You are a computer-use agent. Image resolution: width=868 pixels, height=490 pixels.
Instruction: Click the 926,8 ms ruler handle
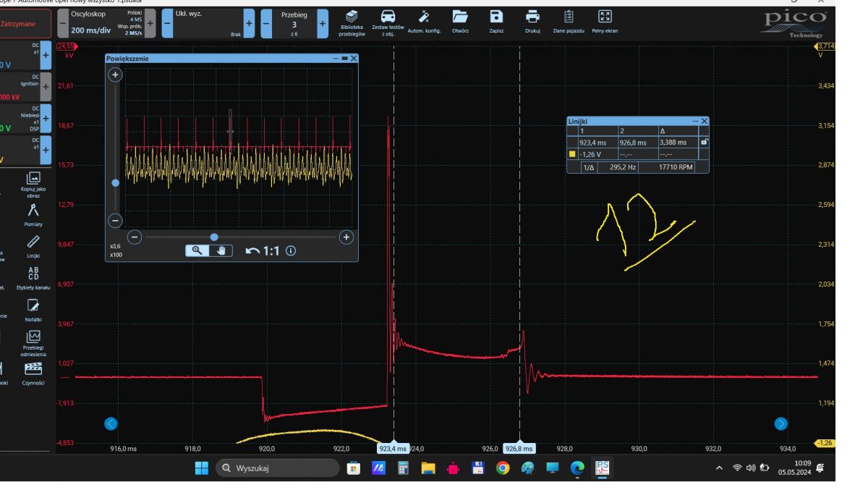[x=519, y=449]
